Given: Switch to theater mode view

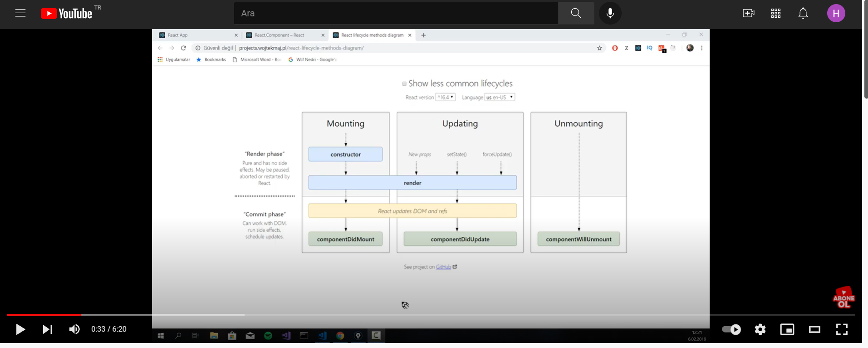Looking at the screenshot, I should coord(814,329).
